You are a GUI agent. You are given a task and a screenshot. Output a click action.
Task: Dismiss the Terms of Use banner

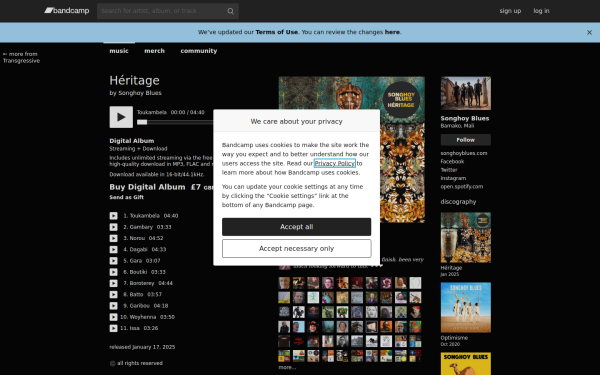[x=589, y=33]
